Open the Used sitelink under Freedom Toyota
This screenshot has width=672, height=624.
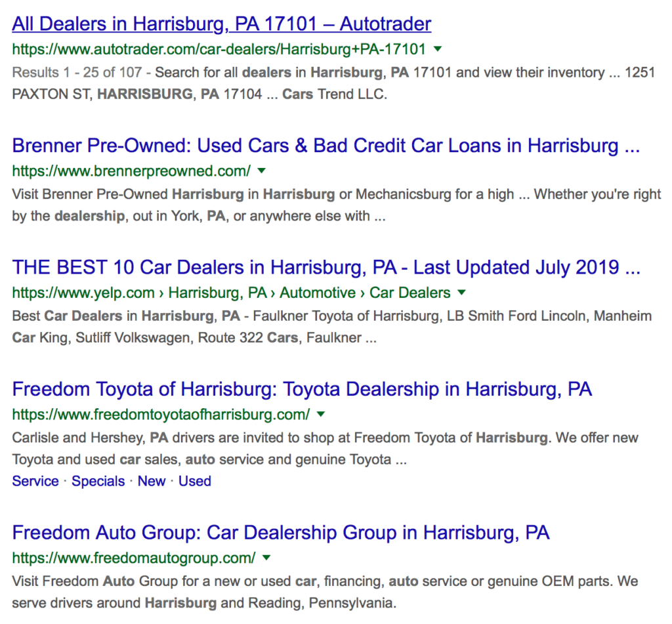coord(194,481)
